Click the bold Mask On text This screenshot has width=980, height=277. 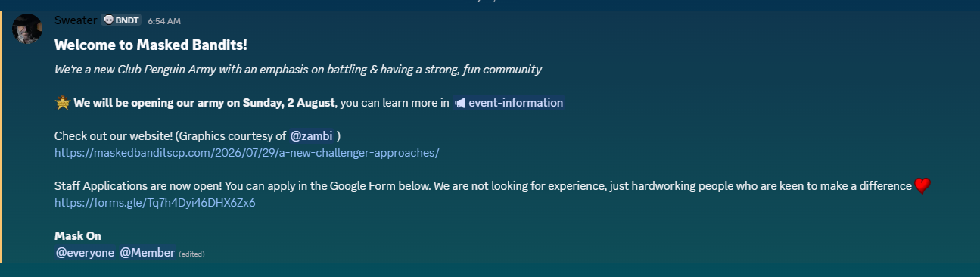point(78,236)
